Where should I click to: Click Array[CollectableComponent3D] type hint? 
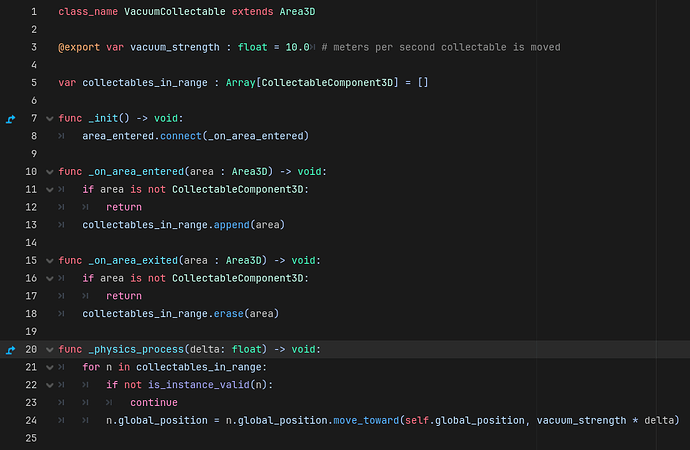click(x=312, y=83)
